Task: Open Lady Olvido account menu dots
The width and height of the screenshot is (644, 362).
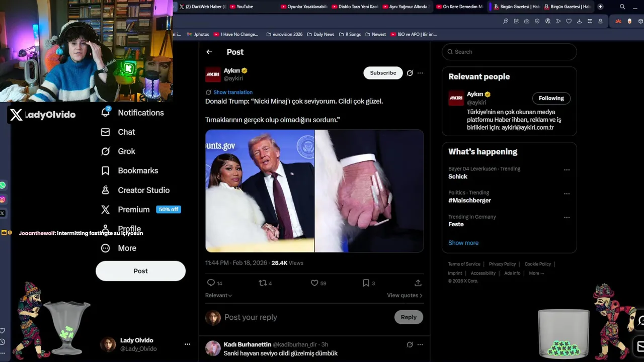Action: [x=187, y=344]
